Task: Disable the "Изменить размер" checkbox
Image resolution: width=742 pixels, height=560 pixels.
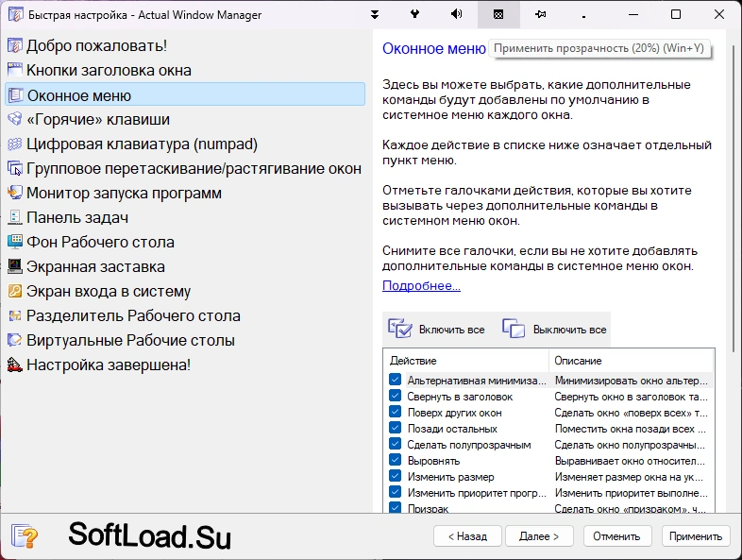Action: coord(396,476)
